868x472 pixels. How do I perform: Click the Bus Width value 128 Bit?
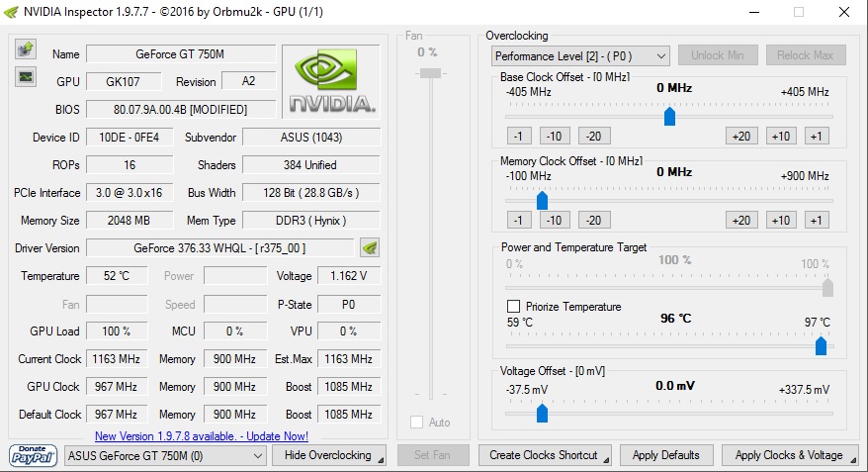click(x=311, y=193)
